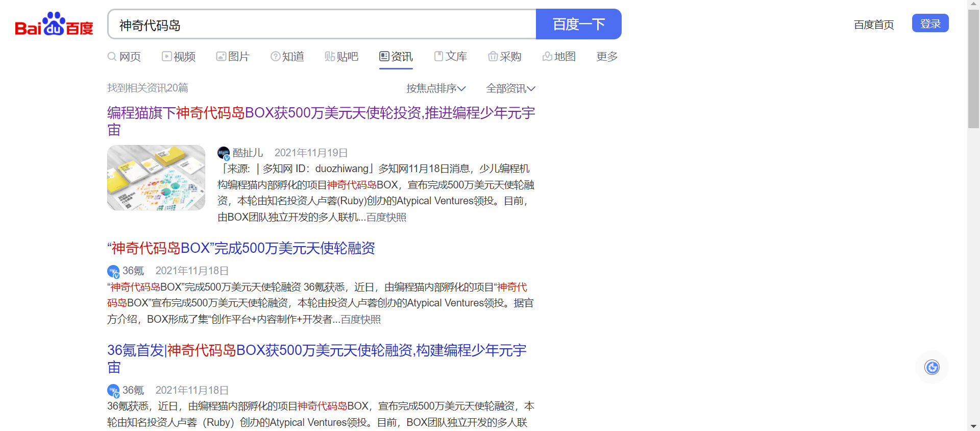Switch to the 视频 tab
The width and height of the screenshot is (980, 431).
tap(179, 57)
